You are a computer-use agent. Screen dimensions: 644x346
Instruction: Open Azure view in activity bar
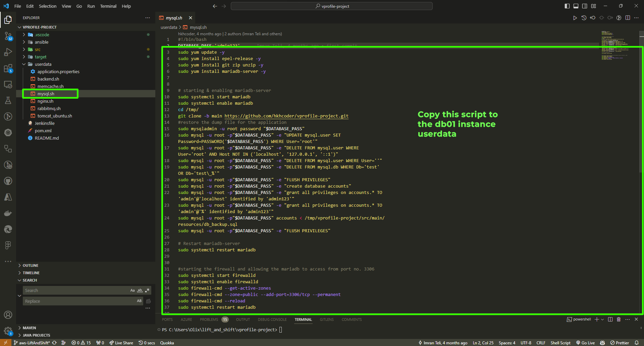[8, 197]
